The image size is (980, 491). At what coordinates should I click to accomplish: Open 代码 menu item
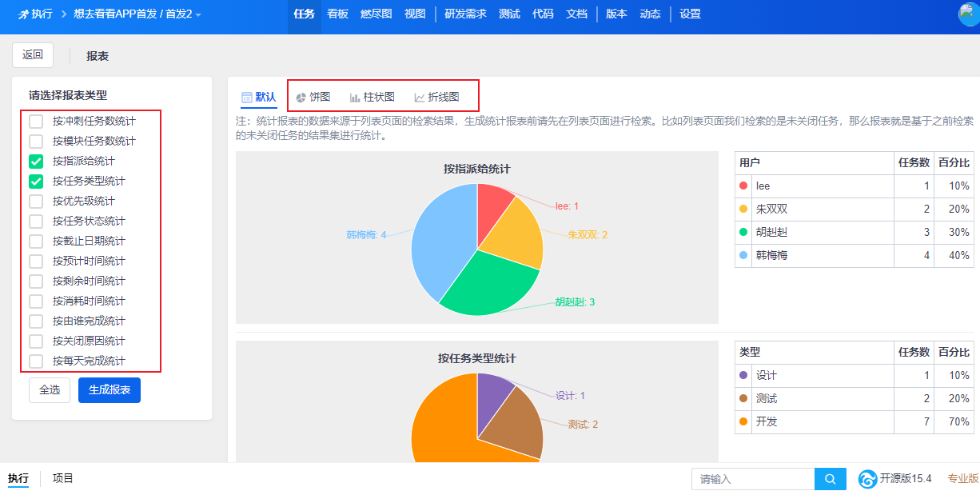click(x=543, y=14)
